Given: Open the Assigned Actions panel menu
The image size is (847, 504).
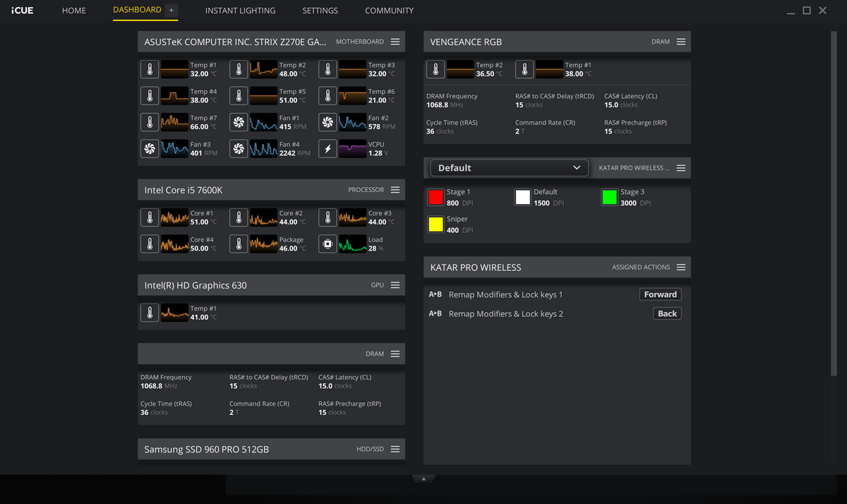Looking at the screenshot, I should point(680,268).
